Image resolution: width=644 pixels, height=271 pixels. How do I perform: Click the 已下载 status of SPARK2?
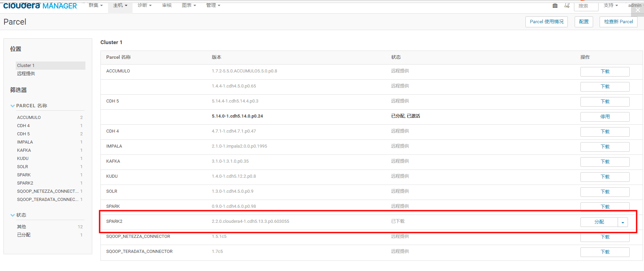coord(398,221)
